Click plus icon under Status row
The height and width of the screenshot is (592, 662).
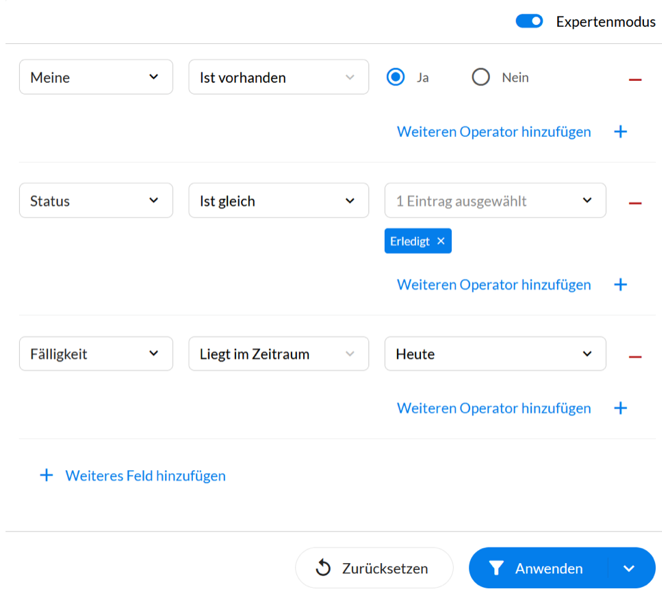pyautogui.click(x=620, y=285)
